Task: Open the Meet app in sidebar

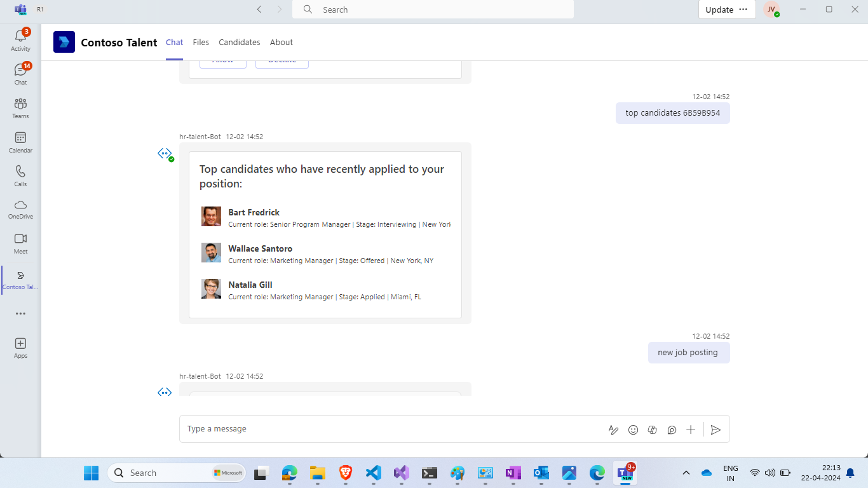Action: point(20,243)
